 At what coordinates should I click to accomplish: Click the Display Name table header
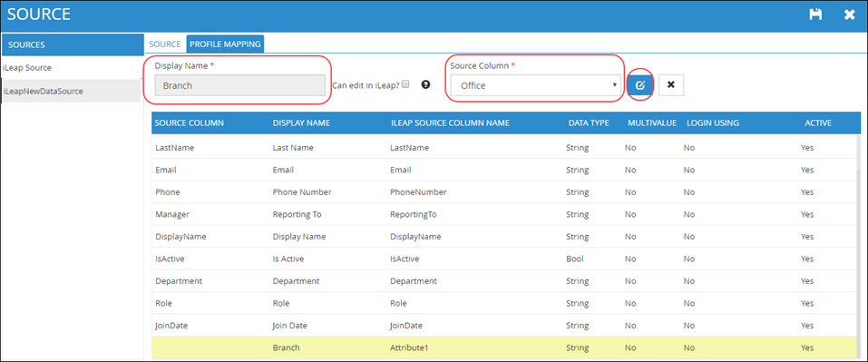[302, 122]
